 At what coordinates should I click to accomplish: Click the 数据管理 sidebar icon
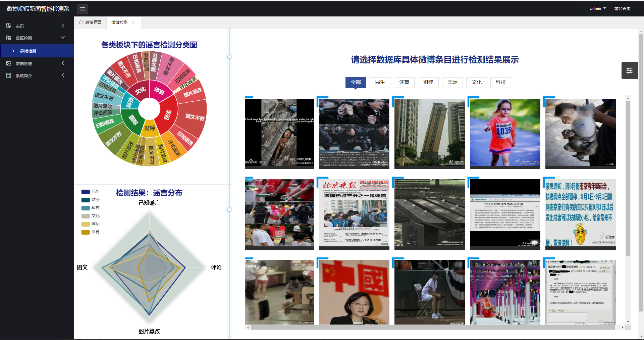click(x=9, y=63)
